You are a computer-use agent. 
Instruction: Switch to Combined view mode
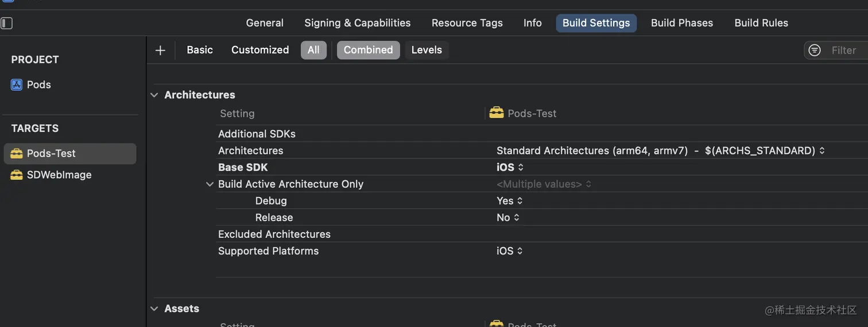click(368, 50)
